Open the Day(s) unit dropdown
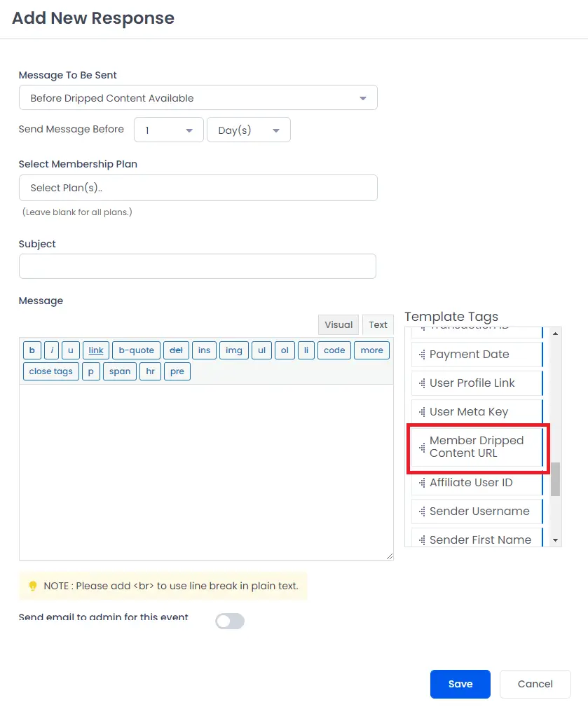The width and height of the screenshot is (588, 714). pos(249,130)
